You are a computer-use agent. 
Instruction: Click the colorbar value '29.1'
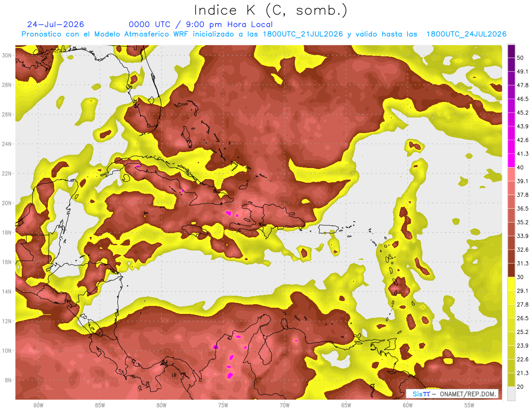click(x=523, y=291)
